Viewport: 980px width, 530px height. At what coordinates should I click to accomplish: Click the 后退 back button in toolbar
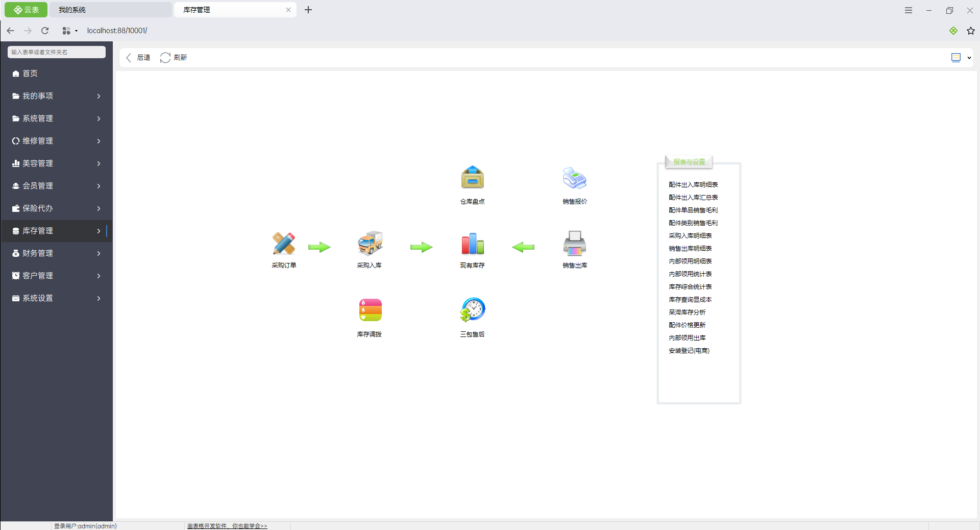pos(138,58)
